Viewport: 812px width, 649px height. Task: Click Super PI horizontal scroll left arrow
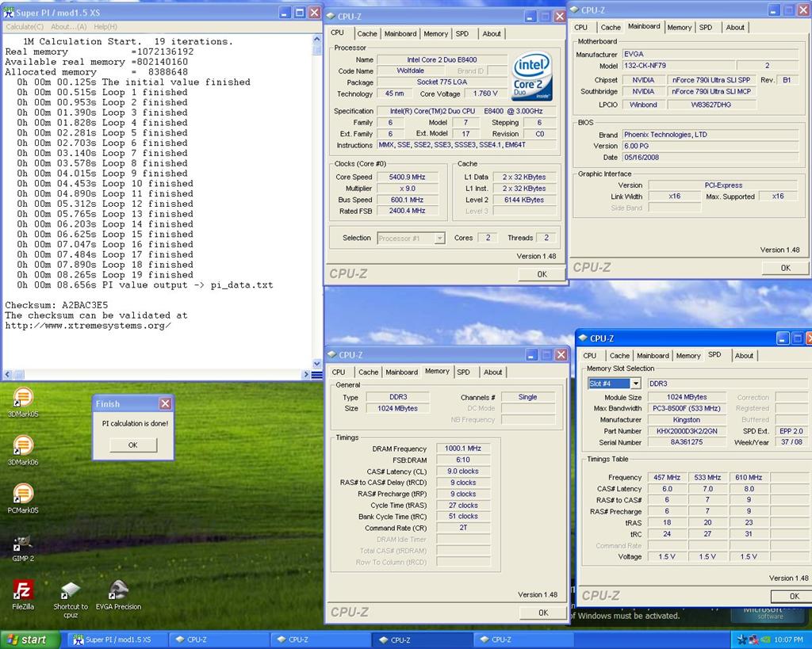point(7,374)
